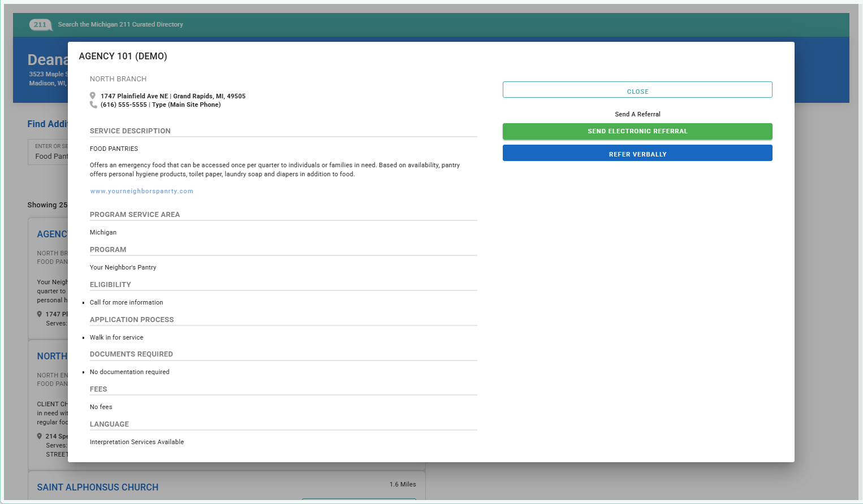Image resolution: width=863 pixels, height=504 pixels.
Task: Choose Refer Verbally
Action: tap(637, 154)
